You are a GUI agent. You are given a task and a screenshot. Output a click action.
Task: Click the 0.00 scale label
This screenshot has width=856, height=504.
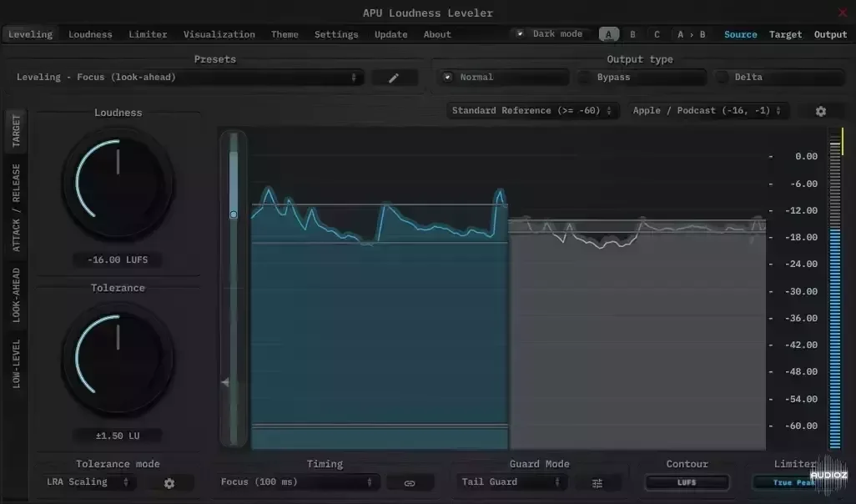point(806,156)
